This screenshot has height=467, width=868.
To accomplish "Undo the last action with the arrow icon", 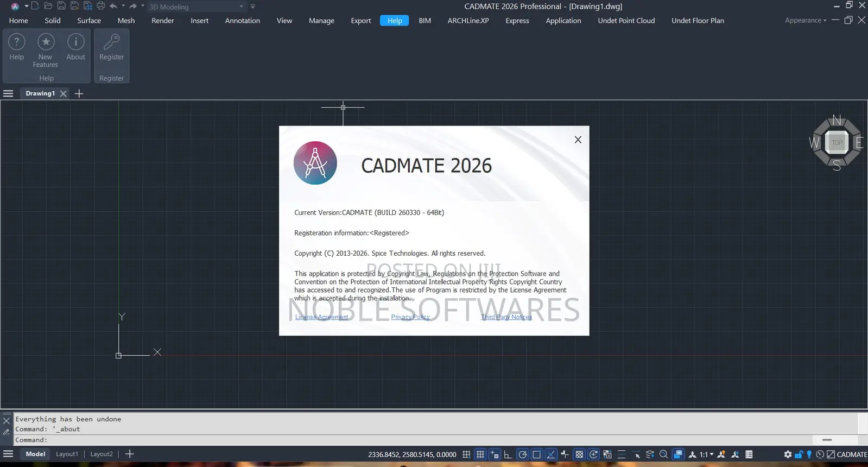I will [113, 6].
